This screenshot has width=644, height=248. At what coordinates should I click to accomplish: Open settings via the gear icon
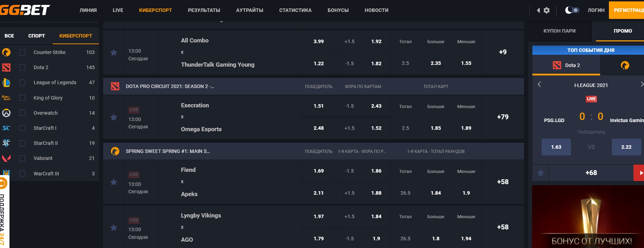pyautogui.click(x=546, y=11)
